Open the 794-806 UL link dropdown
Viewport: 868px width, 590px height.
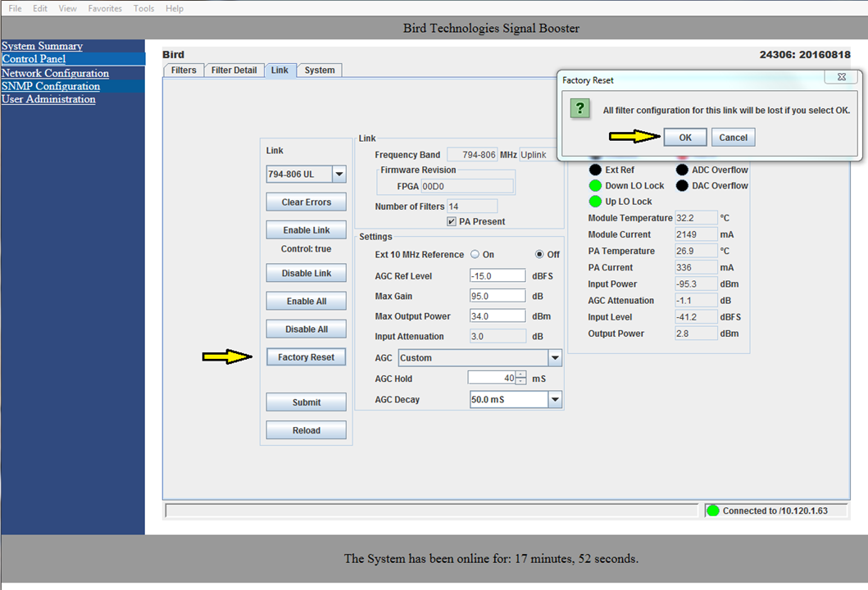tap(339, 174)
